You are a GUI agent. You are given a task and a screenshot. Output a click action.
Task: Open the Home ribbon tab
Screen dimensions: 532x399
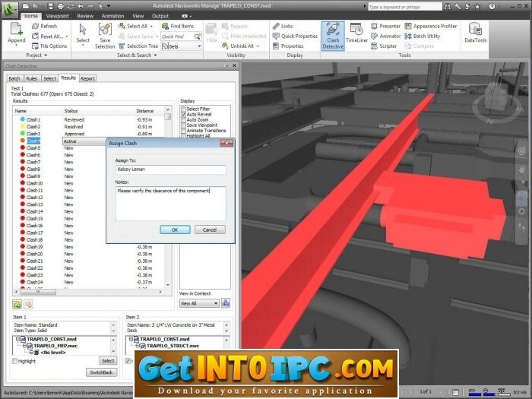(31, 16)
